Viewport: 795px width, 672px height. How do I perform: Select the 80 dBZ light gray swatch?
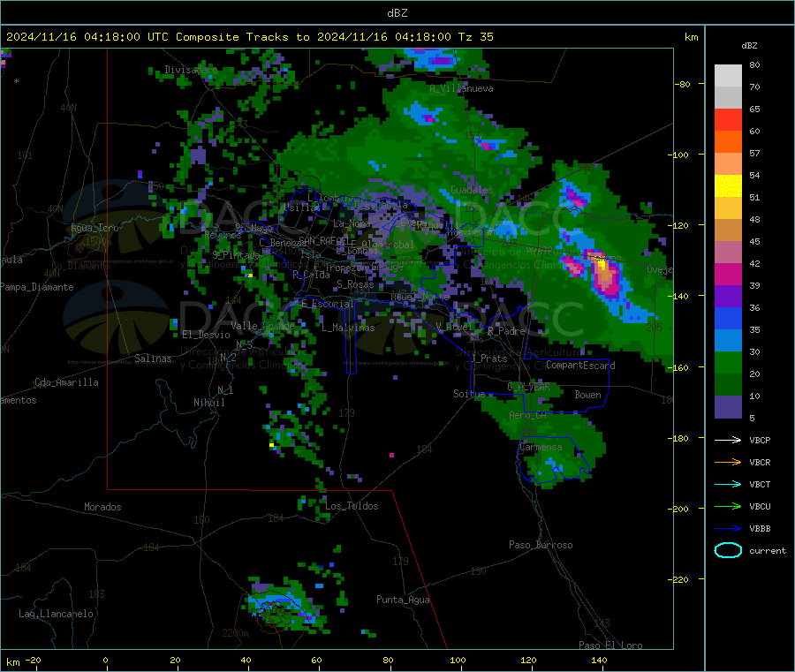728,76
